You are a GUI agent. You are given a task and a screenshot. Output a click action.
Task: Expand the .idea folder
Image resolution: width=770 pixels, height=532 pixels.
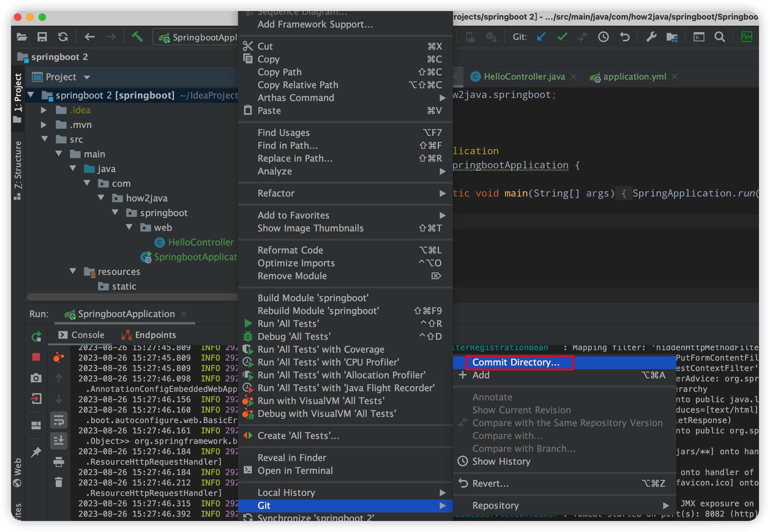pos(44,110)
